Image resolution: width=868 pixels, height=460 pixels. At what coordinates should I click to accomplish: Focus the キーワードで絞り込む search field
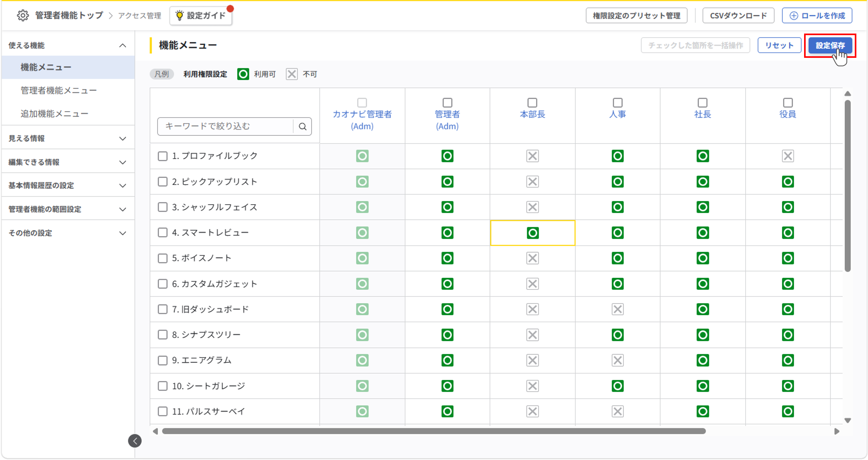225,126
